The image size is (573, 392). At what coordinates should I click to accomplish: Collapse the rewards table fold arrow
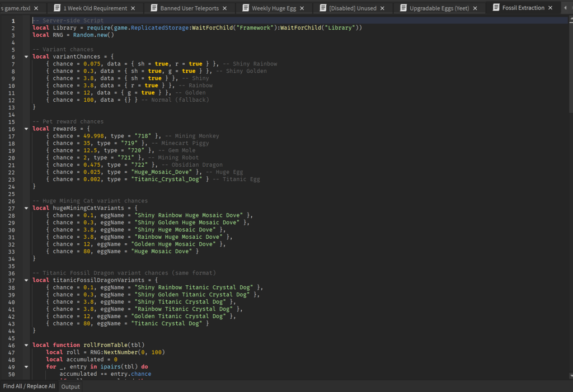(x=26, y=129)
